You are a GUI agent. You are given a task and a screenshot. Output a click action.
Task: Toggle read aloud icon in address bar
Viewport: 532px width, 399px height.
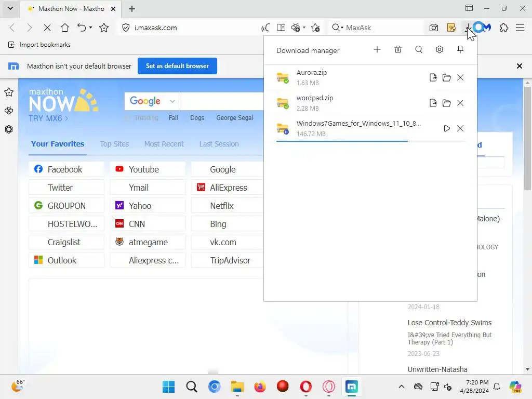[265, 28]
